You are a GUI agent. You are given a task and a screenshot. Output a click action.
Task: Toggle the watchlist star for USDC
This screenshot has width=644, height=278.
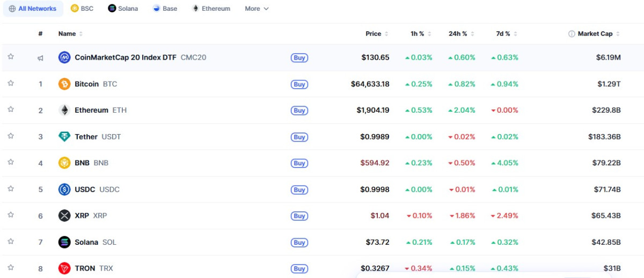tap(11, 189)
